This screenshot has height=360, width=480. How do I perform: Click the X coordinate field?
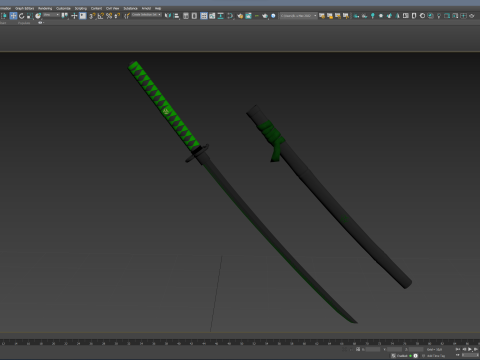373,349
